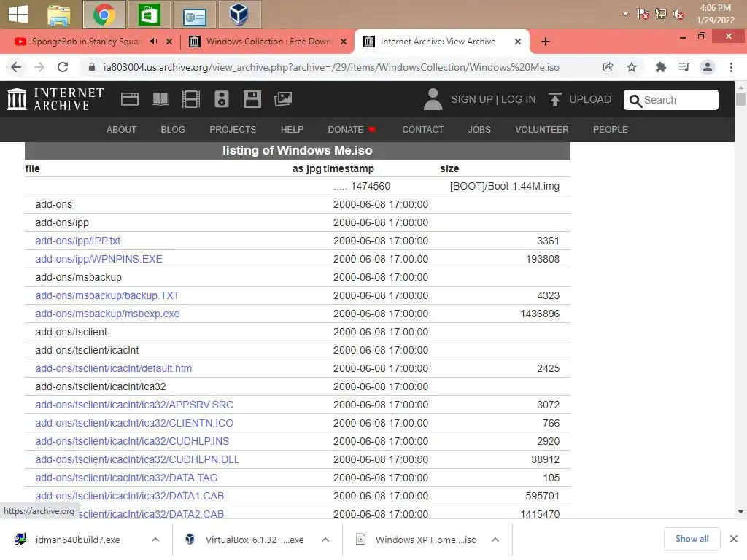Open add-ons/msbackup/msbexp.exe link
The width and height of the screenshot is (747, 560).
click(x=107, y=314)
